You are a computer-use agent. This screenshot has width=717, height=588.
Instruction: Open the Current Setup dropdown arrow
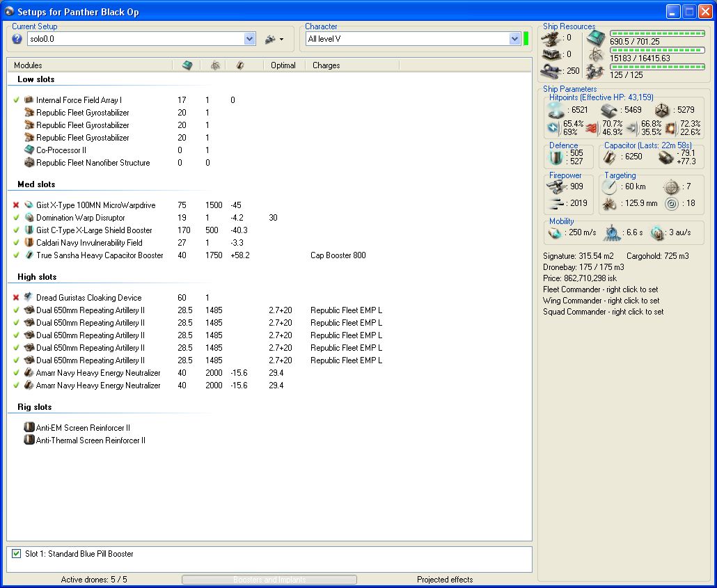point(249,39)
